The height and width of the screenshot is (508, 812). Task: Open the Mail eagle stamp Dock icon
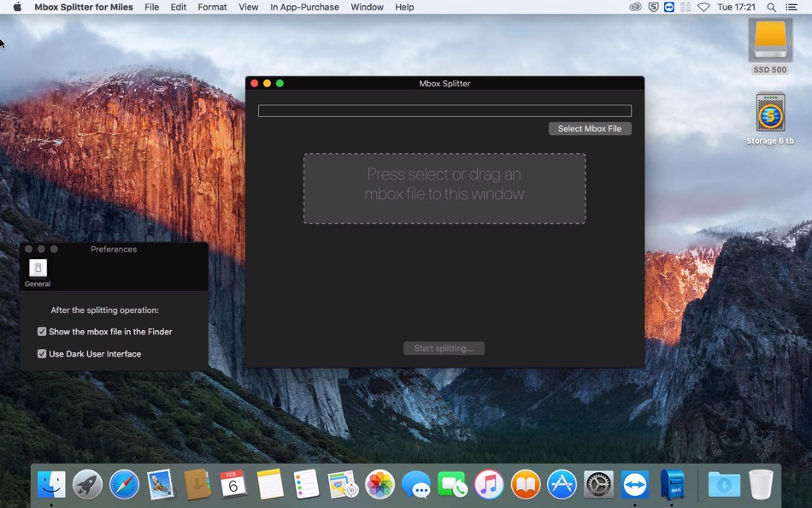point(161,484)
